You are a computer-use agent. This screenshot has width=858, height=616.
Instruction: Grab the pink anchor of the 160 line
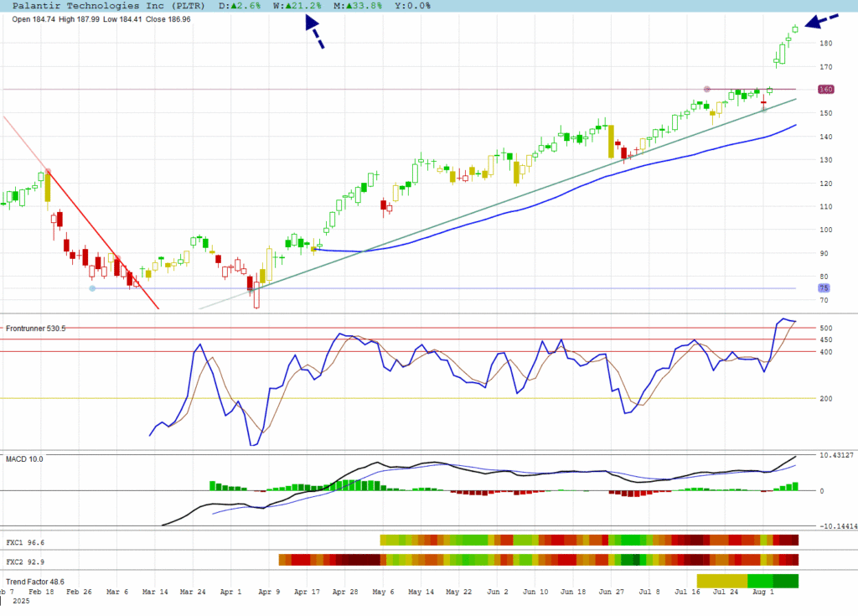pyautogui.click(x=706, y=89)
